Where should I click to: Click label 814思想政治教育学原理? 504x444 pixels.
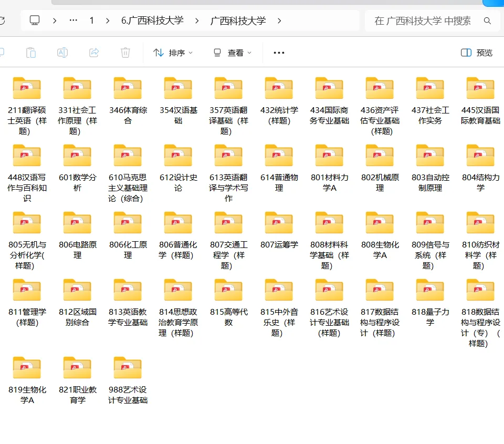(x=178, y=323)
